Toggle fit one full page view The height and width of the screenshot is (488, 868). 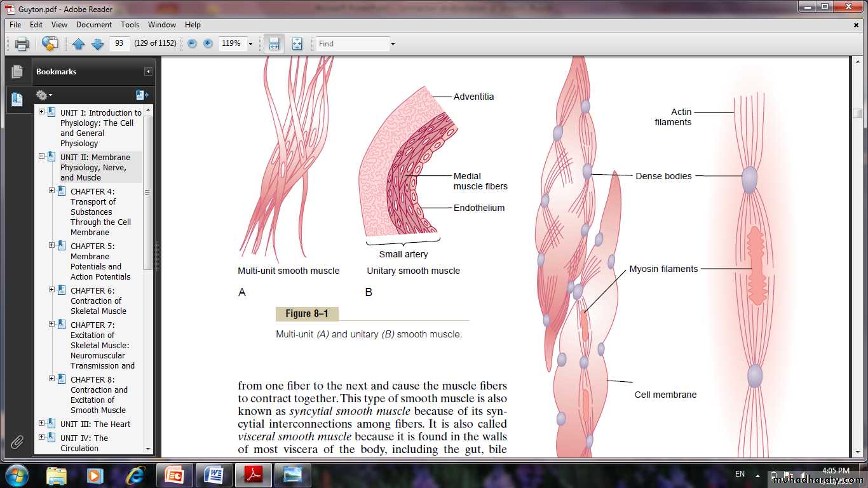click(297, 44)
